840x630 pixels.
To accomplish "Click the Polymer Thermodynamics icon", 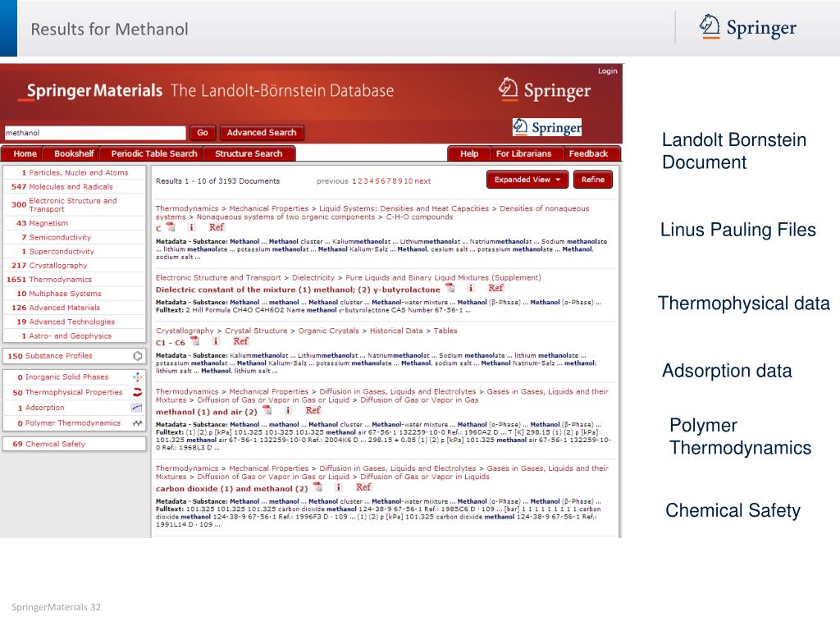I will click(138, 423).
